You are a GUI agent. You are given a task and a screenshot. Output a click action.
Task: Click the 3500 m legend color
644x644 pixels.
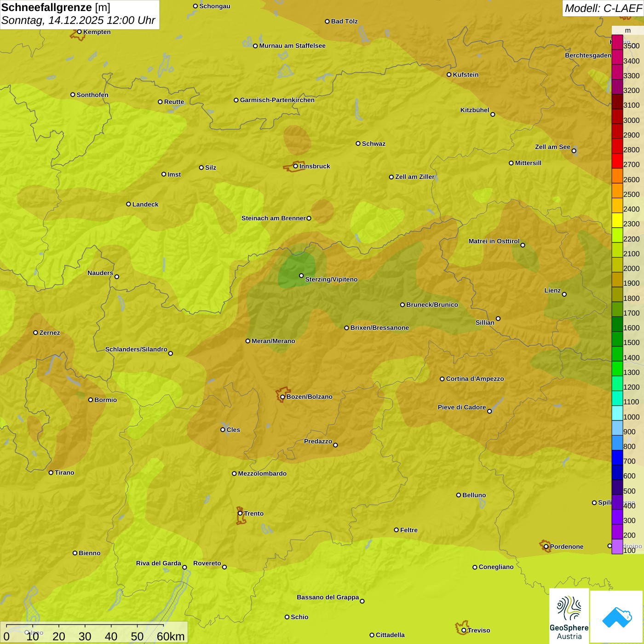tap(617, 42)
